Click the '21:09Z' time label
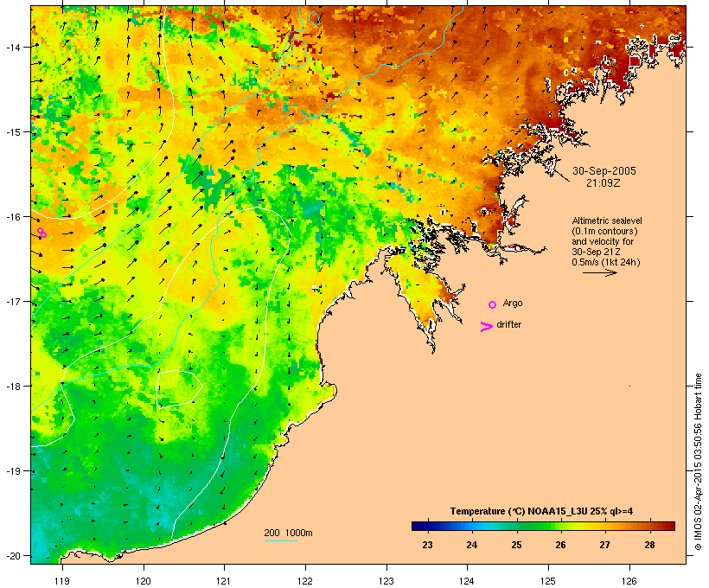 pos(604,183)
